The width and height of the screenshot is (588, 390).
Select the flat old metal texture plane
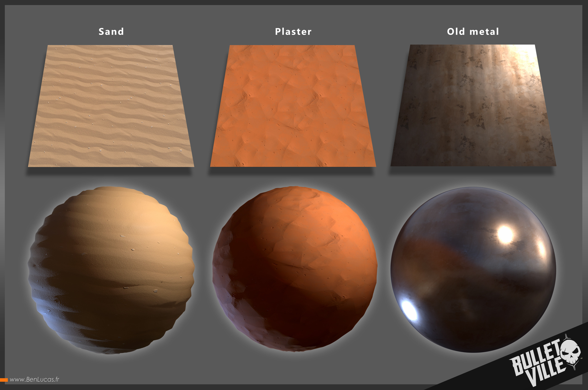(473, 105)
